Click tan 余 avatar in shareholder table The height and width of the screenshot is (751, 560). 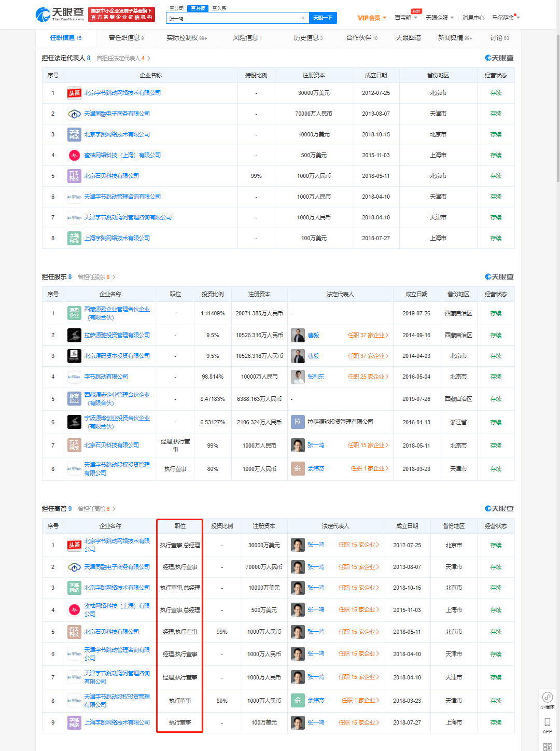coord(298,468)
